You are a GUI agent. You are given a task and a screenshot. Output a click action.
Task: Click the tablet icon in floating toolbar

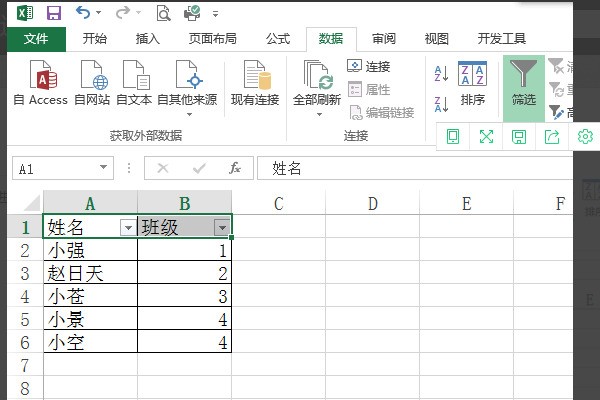pos(453,137)
